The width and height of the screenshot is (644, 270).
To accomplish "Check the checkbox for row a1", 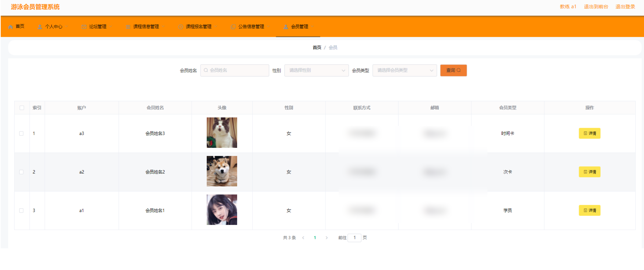I will (22, 211).
